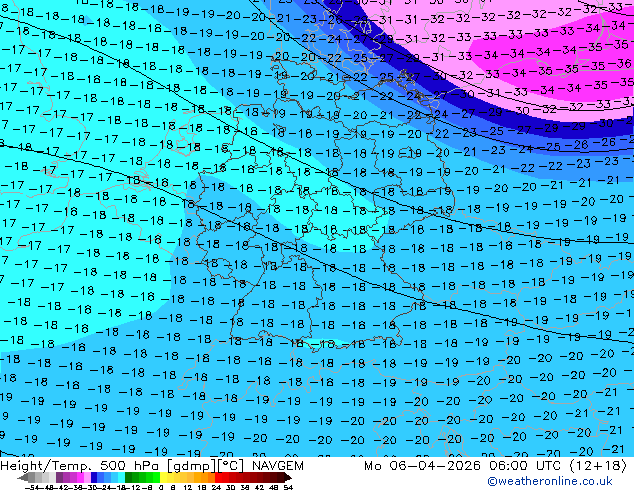Select the bright green legend swatch near -8

pyautogui.click(x=156, y=478)
